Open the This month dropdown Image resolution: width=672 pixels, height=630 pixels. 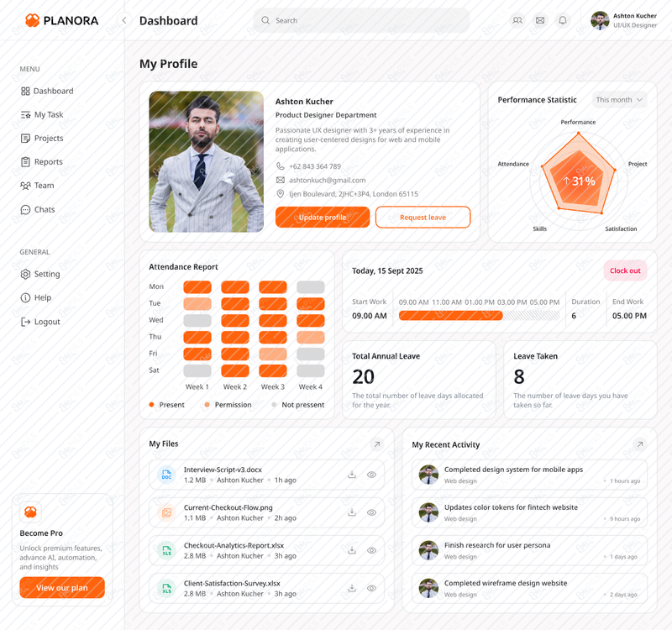[619, 100]
